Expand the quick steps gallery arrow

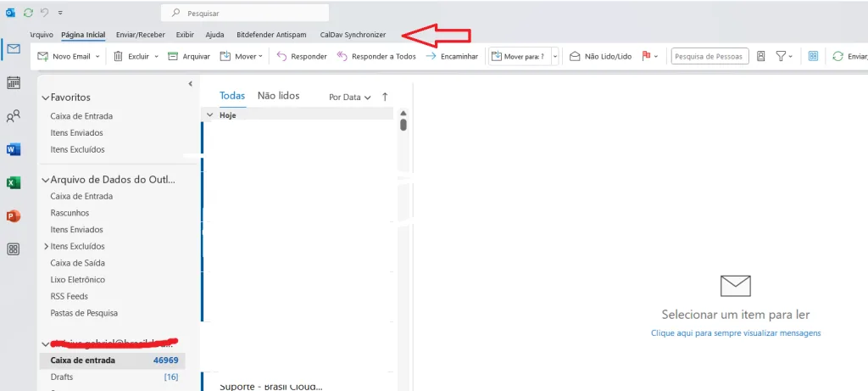tap(554, 57)
